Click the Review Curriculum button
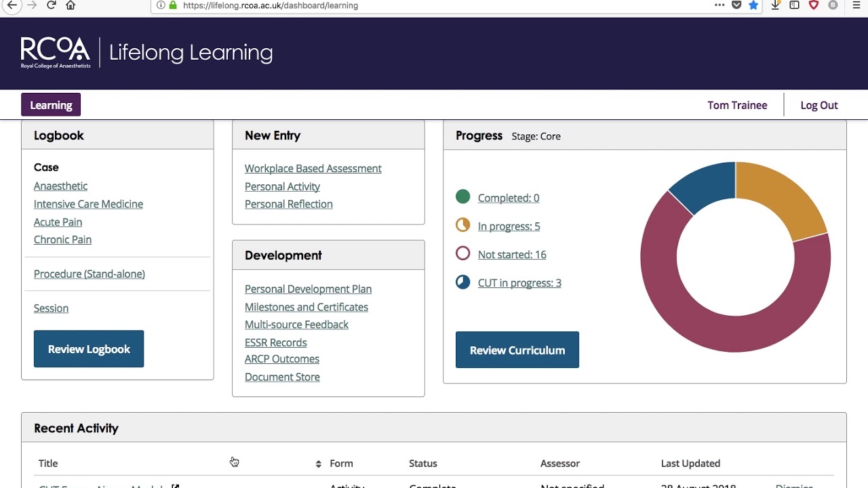 [x=517, y=350]
